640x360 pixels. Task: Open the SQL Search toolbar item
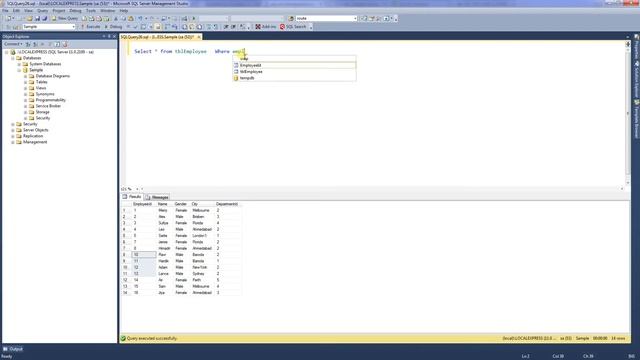(x=293, y=27)
